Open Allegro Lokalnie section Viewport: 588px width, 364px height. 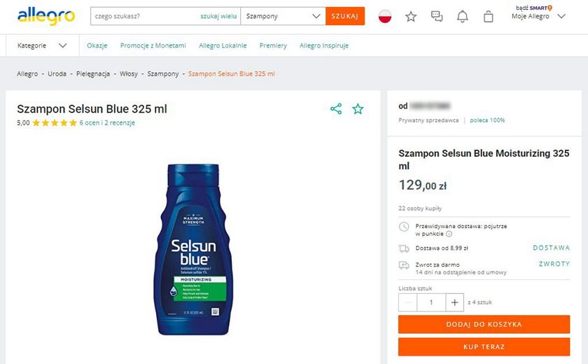pyautogui.click(x=223, y=45)
